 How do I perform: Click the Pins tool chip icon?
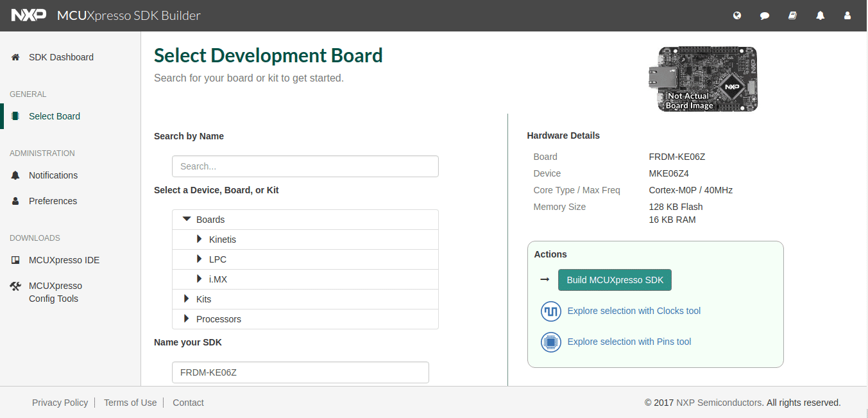[x=550, y=342]
